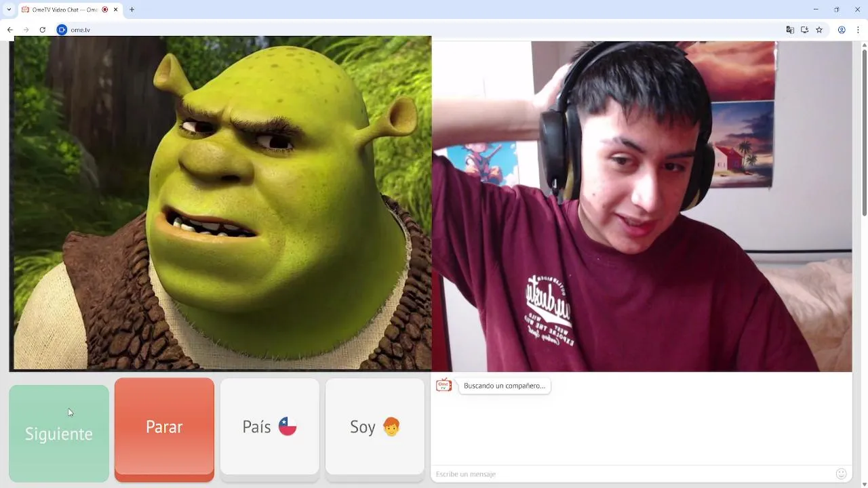
Task: Bookmark this page with star
Action: point(819,30)
